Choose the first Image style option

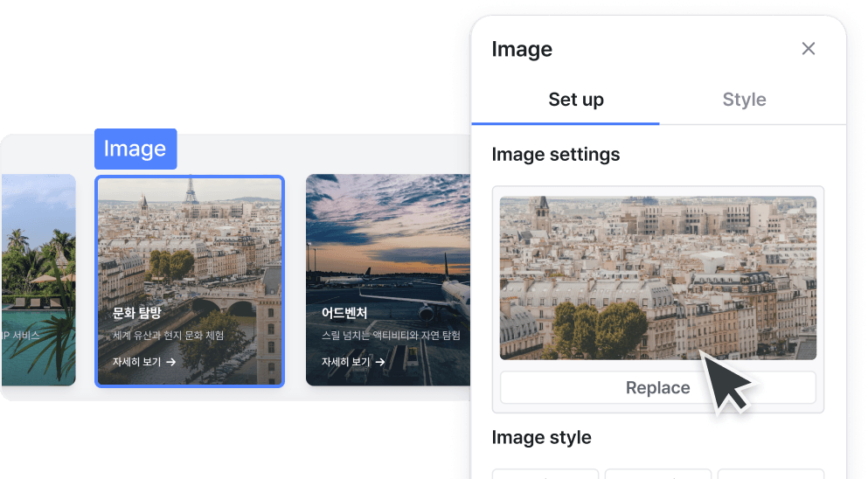(x=545, y=475)
